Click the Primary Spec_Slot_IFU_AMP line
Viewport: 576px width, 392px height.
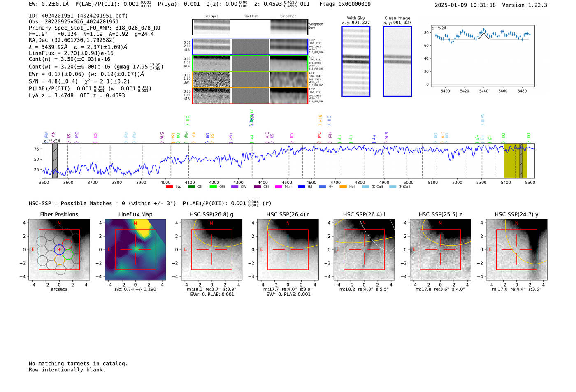pos(95,28)
